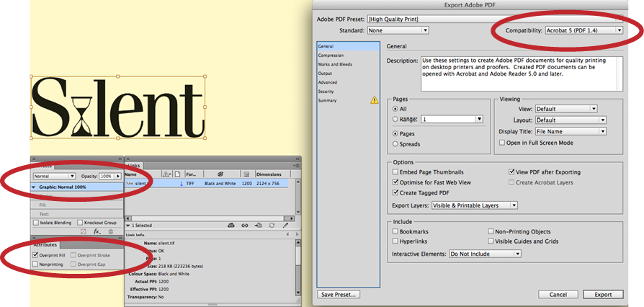Click the Edit Original pencil icon

[285, 226]
